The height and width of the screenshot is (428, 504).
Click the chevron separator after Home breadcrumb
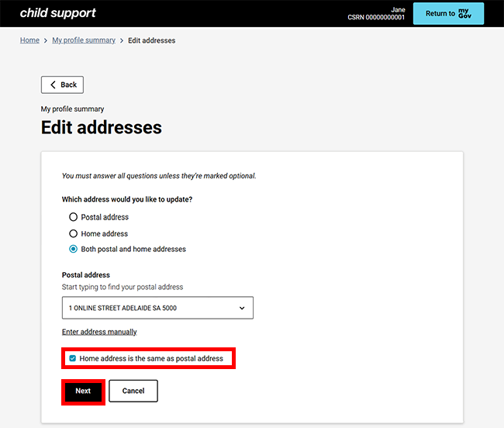tap(46, 40)
